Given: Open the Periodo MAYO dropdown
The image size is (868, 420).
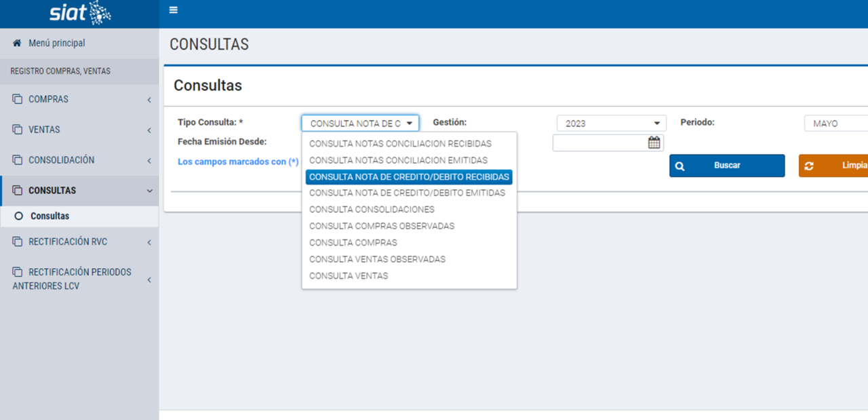Looking at the screenshot, I should pos(835,123).
